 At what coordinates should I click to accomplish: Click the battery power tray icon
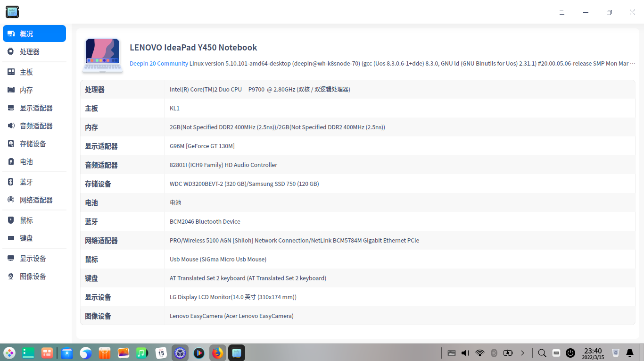click(x=508, y=353)
